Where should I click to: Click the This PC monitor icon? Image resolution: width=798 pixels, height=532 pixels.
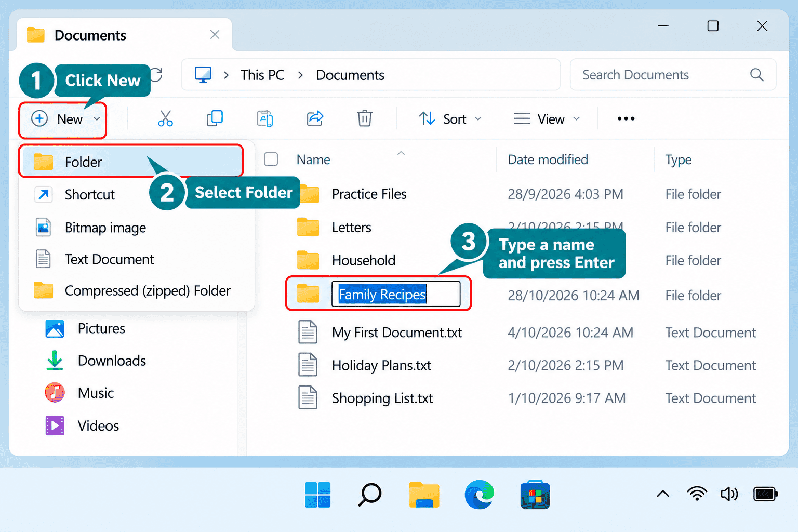pyautogui.click(x=203, y=75)
